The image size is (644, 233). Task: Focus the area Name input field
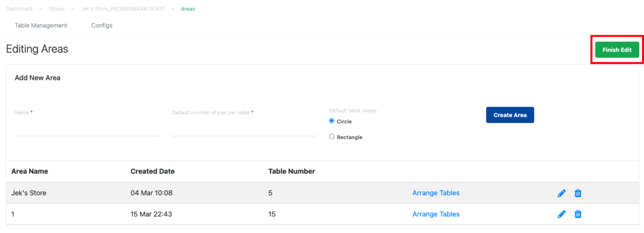point(87,129)
